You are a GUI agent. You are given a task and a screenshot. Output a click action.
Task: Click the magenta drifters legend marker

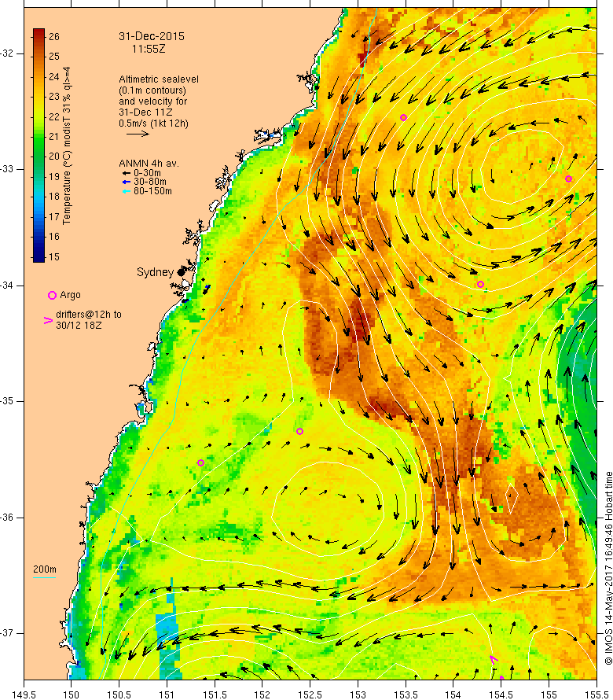click(48, 320)
